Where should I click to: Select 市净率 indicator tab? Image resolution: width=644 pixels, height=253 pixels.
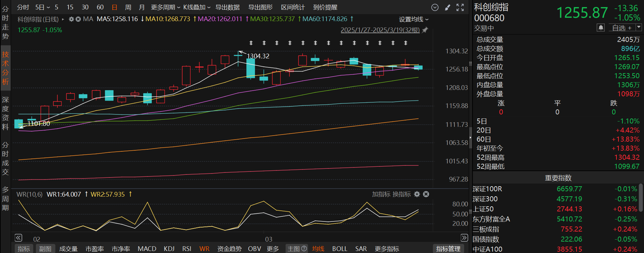(x=121, y=249)
